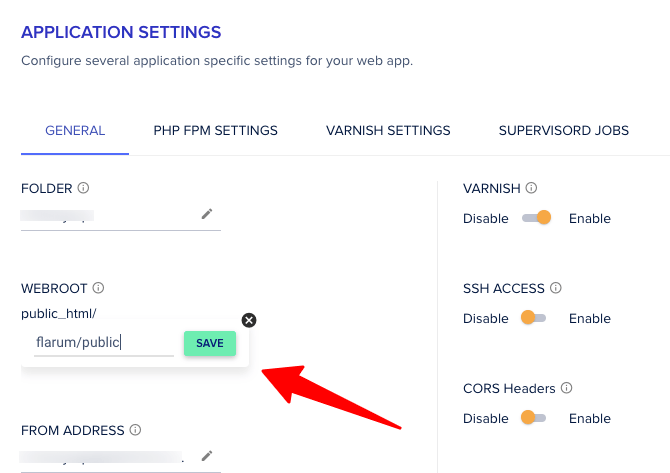Toggle the SSH ACCESS switch

point(534,318)
